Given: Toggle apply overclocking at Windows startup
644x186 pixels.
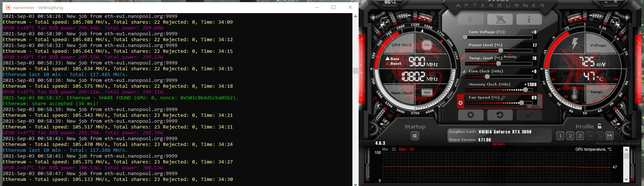Looking at the screenshot, I should pos(415,136).
